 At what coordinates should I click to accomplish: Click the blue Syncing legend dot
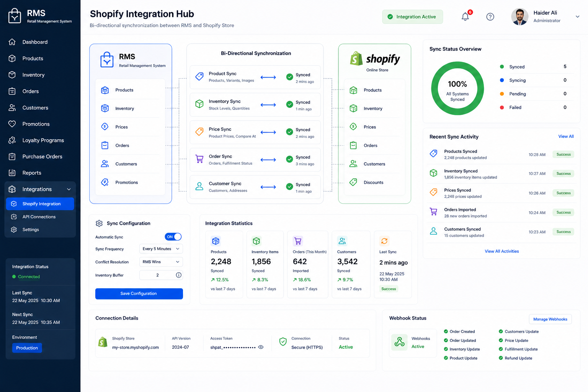pos(502,80)
